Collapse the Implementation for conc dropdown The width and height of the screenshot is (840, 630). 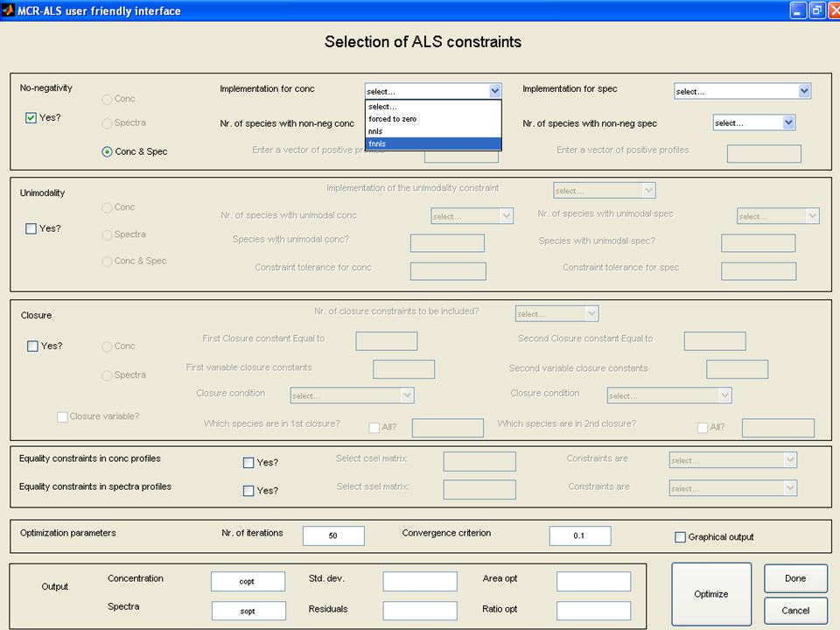(x=494, y=91)
